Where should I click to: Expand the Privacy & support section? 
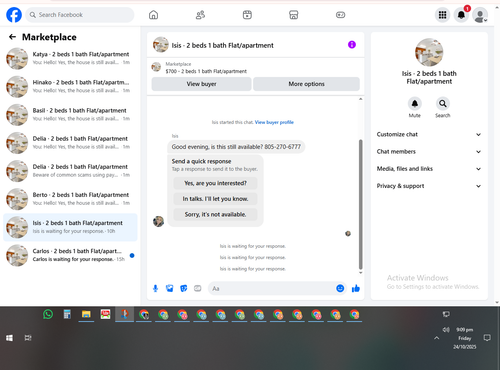pos(429,186)
